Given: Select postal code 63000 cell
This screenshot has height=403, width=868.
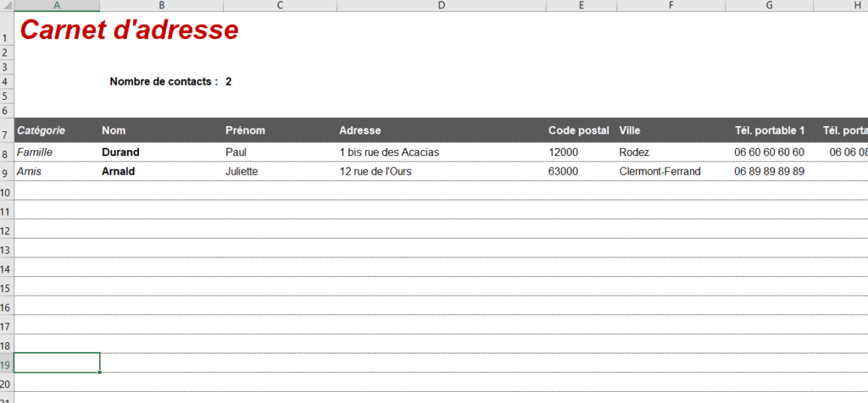Looking at the screenshot, I should (581, 172).
